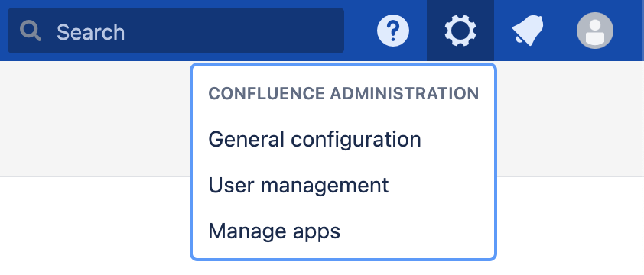Navigate to the Manage apps link
The width and height of the screenshot is (644, 275).
[x=275, y=231]
